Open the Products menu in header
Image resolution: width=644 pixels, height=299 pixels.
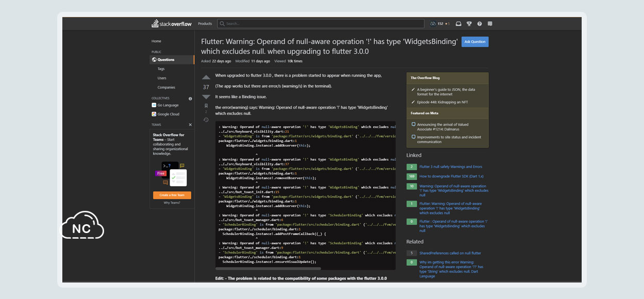(205, 24)
